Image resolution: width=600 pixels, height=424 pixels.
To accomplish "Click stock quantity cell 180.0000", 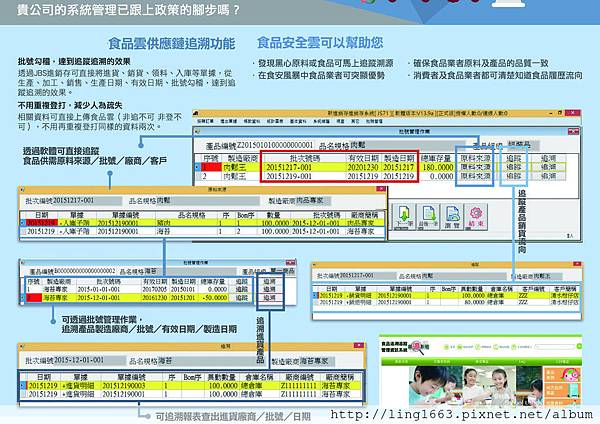I will click(438, 167).
